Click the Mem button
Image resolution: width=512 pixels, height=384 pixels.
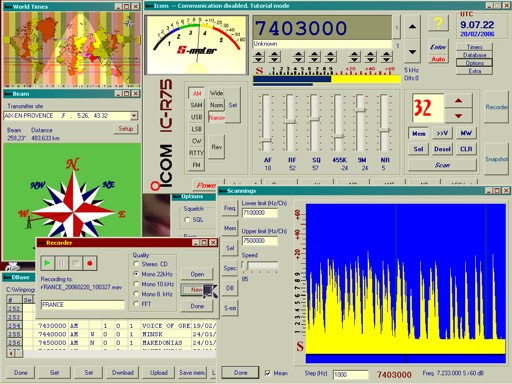(x=418, y=133)
